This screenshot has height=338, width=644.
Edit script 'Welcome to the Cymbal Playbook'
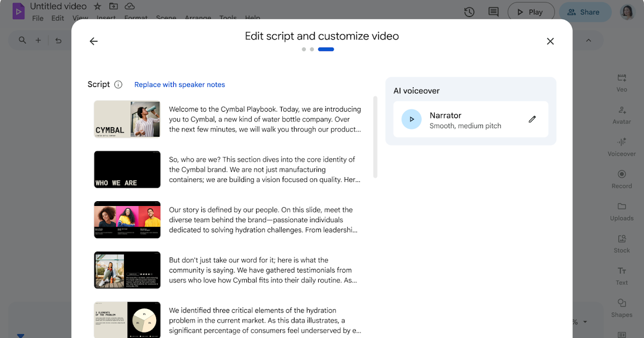click(x=265, y=119)
